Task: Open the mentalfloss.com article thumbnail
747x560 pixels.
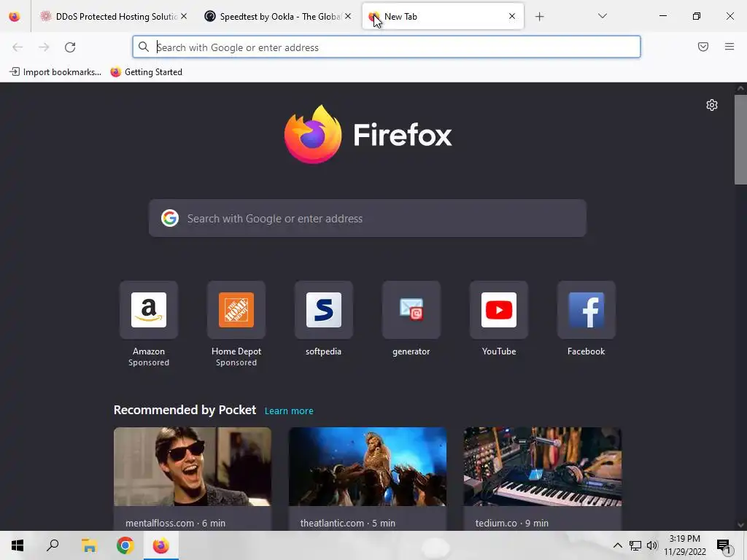Action: (193, 466)
